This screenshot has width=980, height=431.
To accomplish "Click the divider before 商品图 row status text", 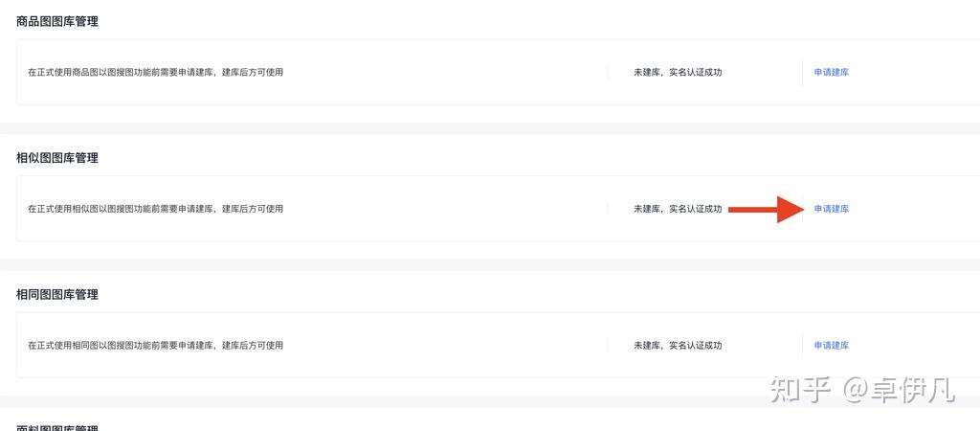I will point(608,73).
